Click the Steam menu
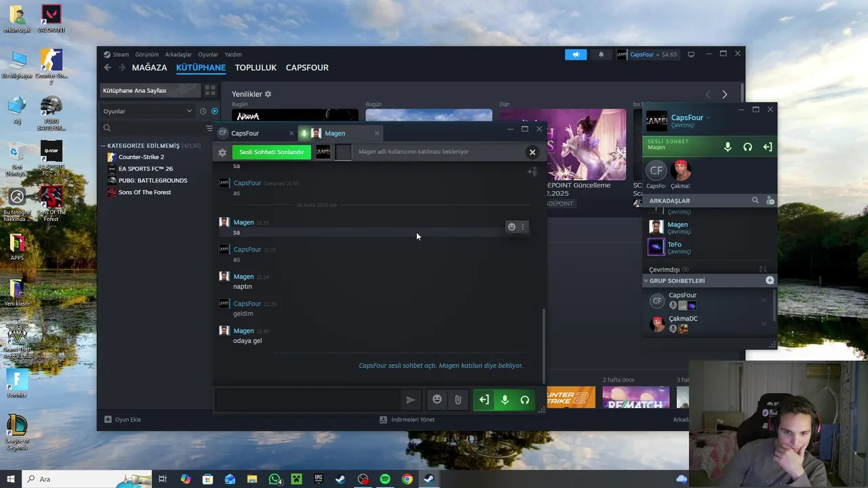Viewport: 868px width, 488px height. coord(121,54)
